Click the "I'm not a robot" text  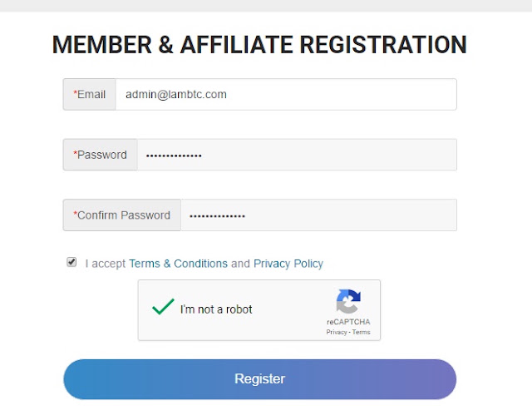[216, 309]
